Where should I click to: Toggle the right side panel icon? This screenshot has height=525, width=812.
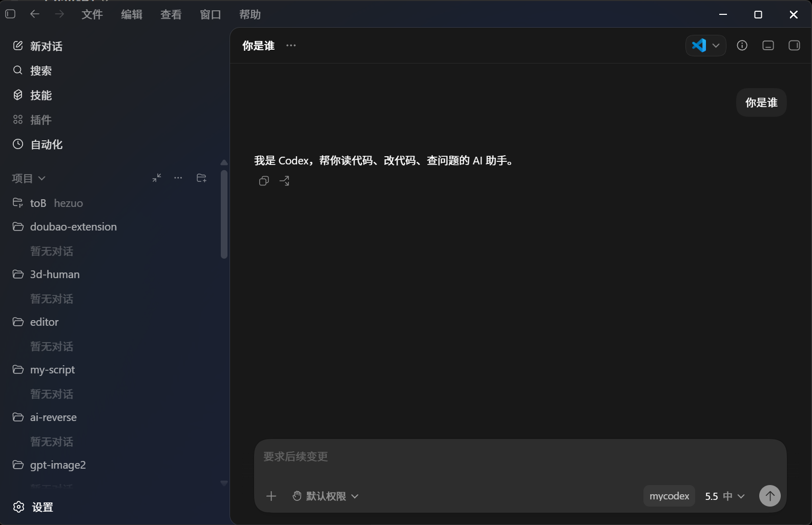(794, 46)
